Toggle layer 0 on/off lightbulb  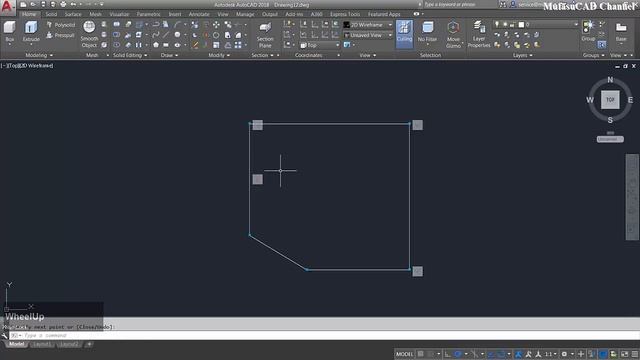[497, 24]
